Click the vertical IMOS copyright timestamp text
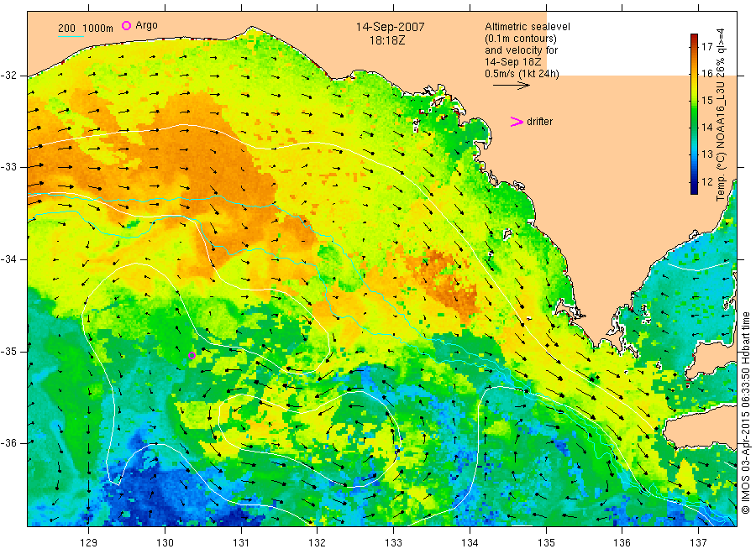The width and height of the screenshot is (756, 554). (745, 412)
